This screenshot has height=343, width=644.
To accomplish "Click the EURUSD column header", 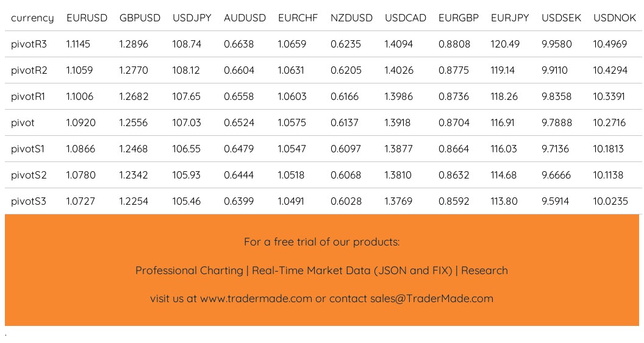I will tap(87, 18).
